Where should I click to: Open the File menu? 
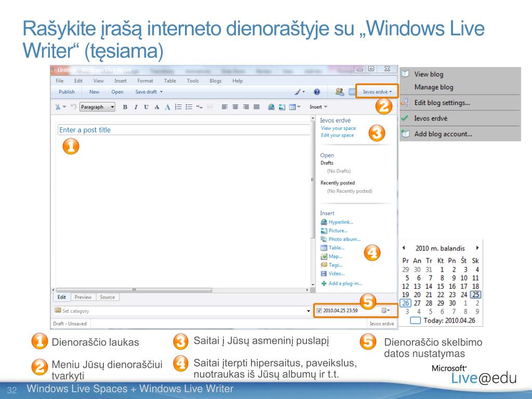[x=60, y=81]
